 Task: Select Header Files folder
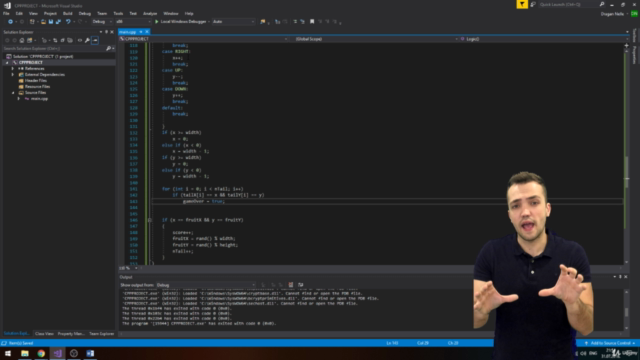coord(36,81)
